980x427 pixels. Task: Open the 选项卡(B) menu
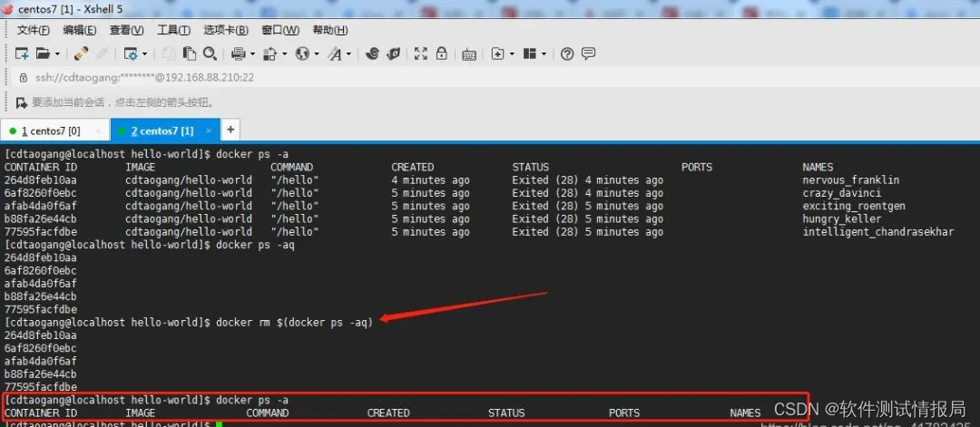[226, 30]
